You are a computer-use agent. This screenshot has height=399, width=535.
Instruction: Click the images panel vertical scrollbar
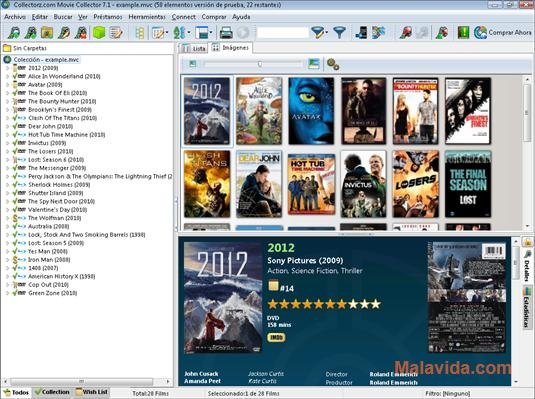[527, 152]
